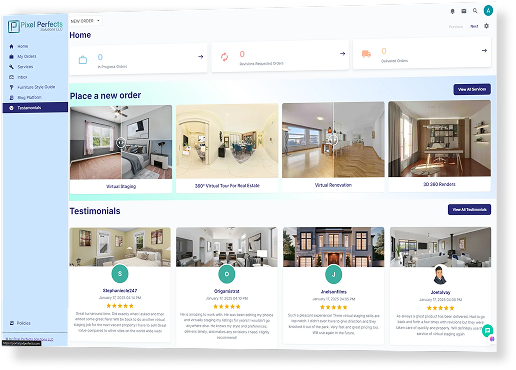Click the Pixel Perfects logo
The height and width of the screenshot is (370, 516).
(x=35, y=26)
